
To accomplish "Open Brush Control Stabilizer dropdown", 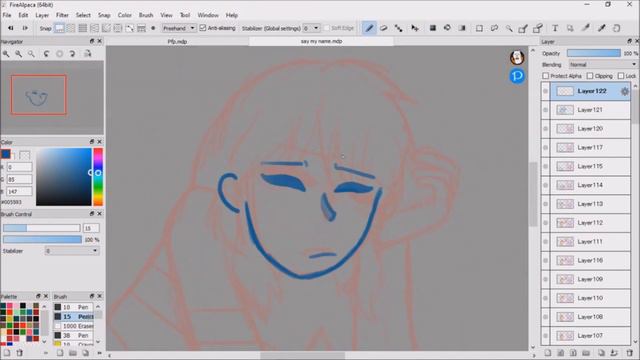I will 72,251.
